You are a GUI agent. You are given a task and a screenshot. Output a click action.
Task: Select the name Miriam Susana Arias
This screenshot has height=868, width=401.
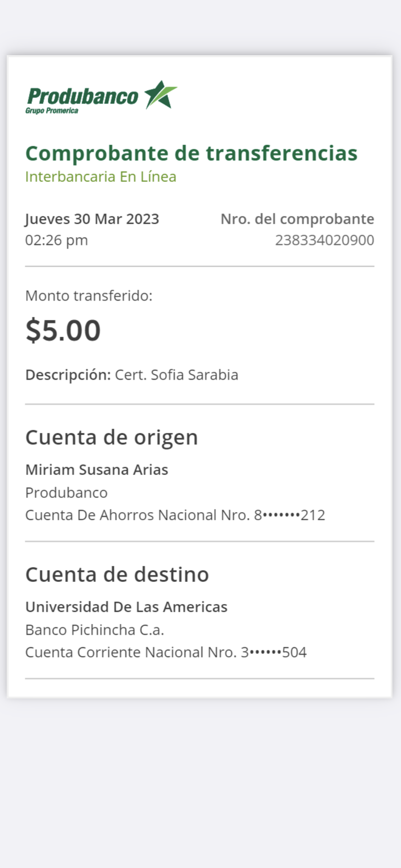[x=97, y=470]
